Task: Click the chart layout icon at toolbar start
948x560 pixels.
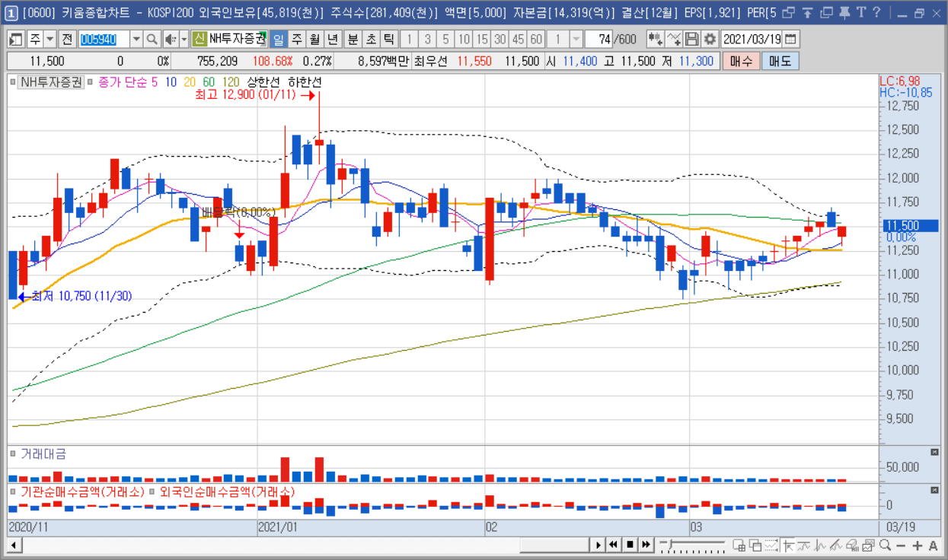Action: tap(15, 39)
